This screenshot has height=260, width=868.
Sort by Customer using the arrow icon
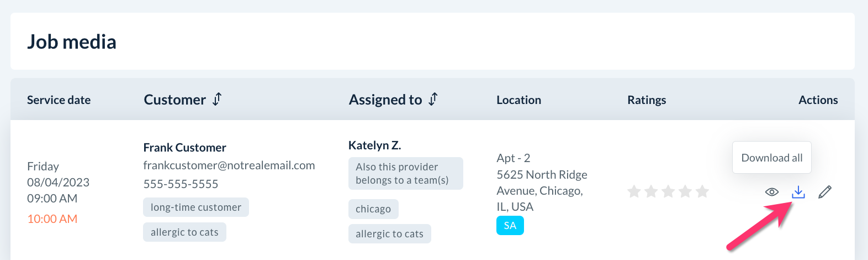coord(218,99)
